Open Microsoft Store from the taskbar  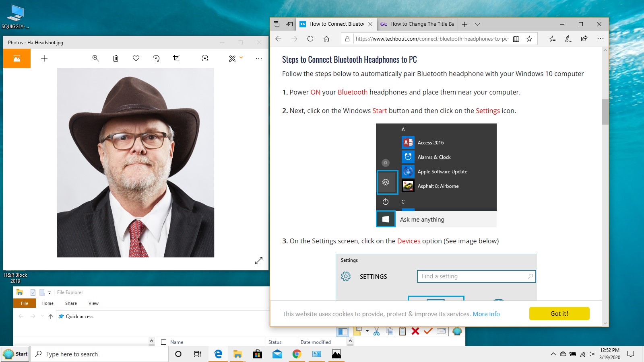coord(257,354)
